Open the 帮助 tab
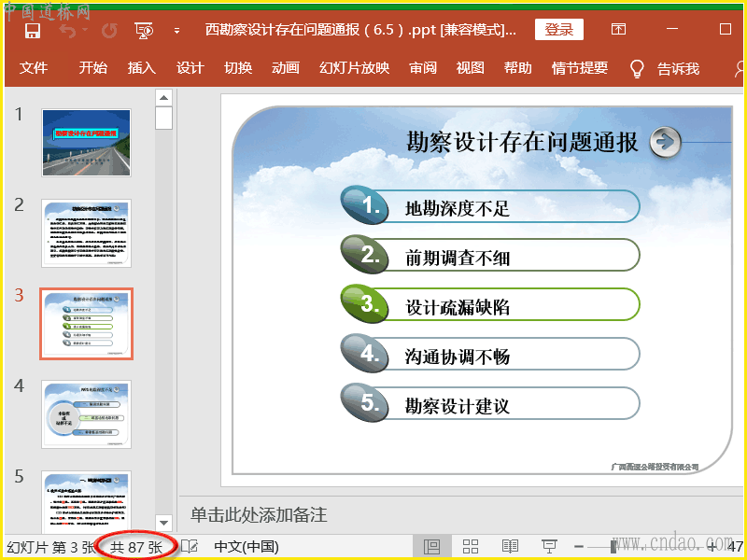Screen dimensions: 747x560 (518, 68)
